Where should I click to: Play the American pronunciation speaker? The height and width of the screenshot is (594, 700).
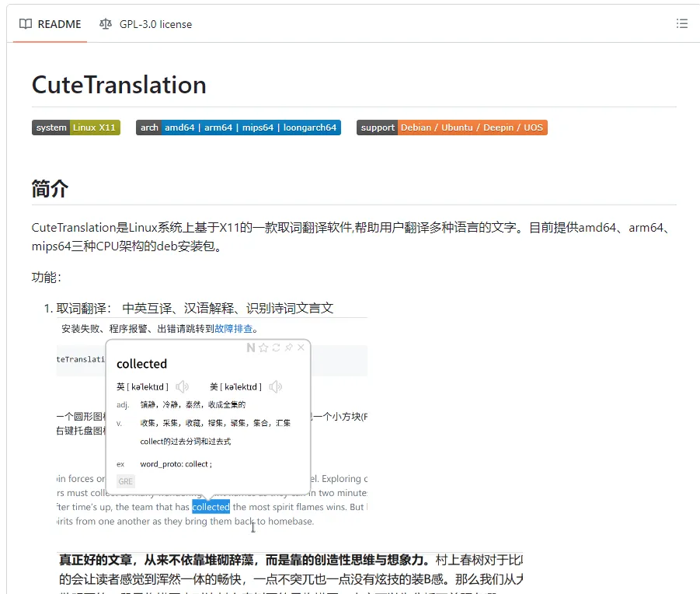pos(276,386)
